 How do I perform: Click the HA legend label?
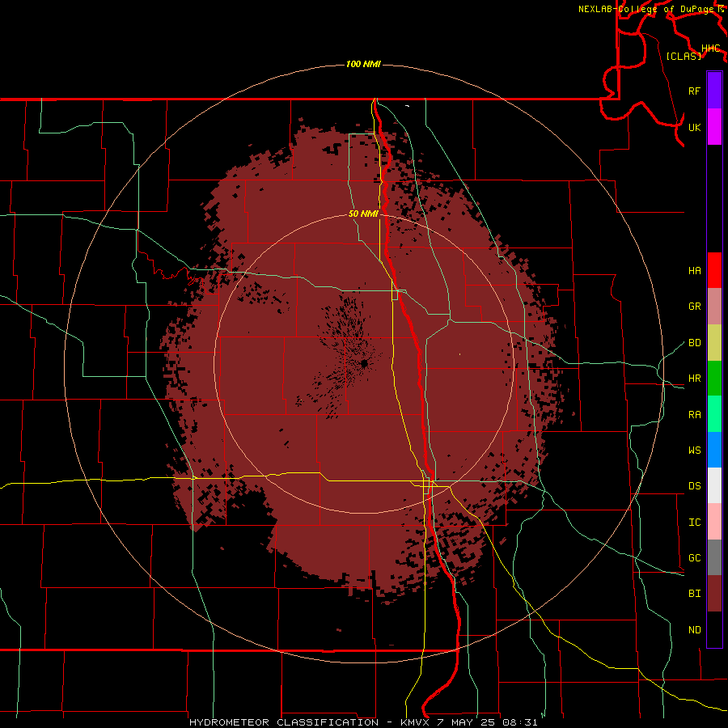pyautogui.click(x=694, y=271)
